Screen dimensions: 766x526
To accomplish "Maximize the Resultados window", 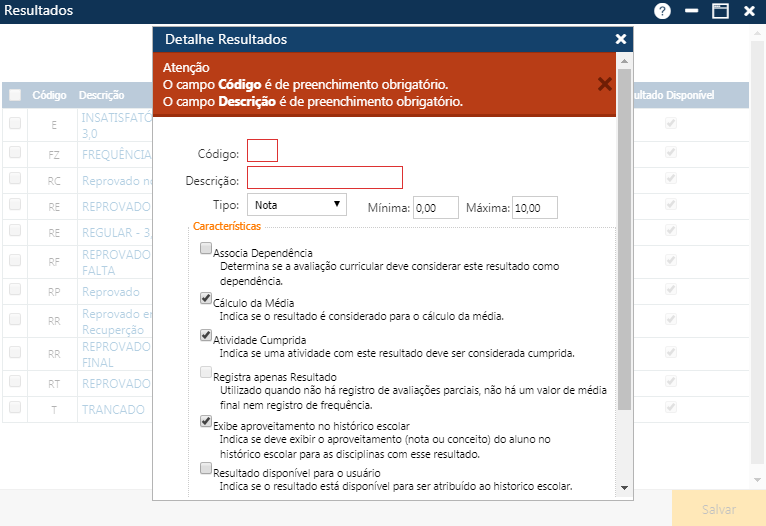I will click(x=719, y=11).
